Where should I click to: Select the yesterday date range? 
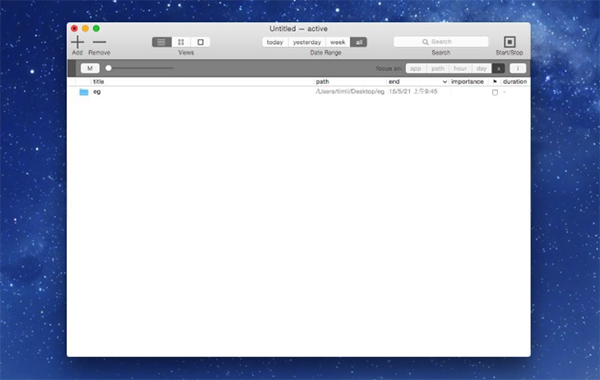click(307, 42)
